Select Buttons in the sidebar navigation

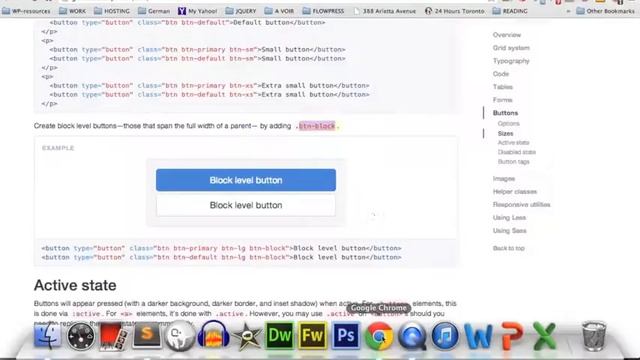[505, 113]
